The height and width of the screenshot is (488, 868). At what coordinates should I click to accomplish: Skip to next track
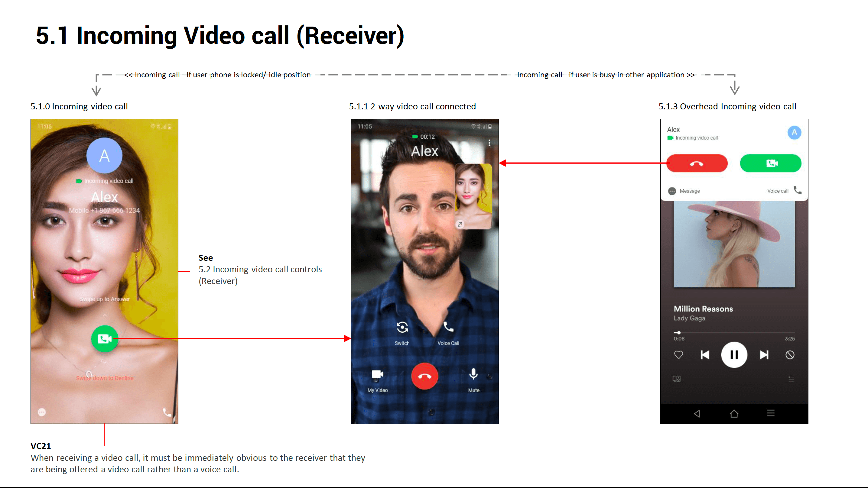(x=764, y=355)
